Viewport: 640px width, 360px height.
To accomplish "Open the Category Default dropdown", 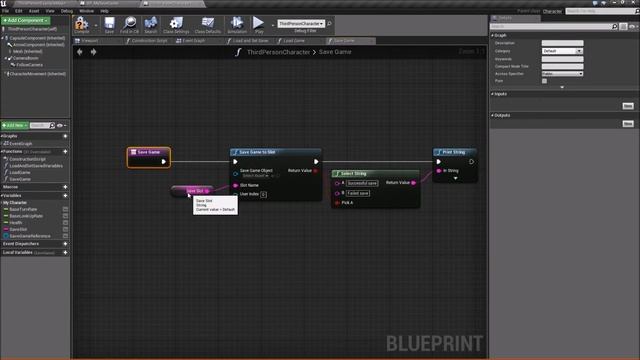I will [x=562, y=51].
